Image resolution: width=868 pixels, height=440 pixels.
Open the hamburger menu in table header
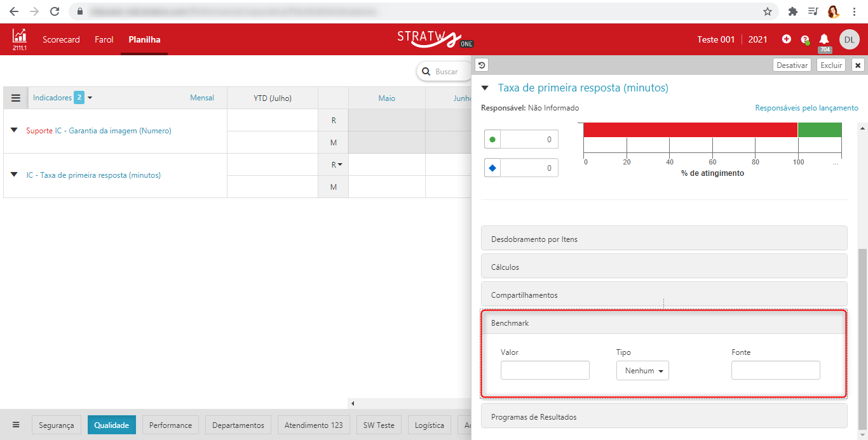coord(16,98)
